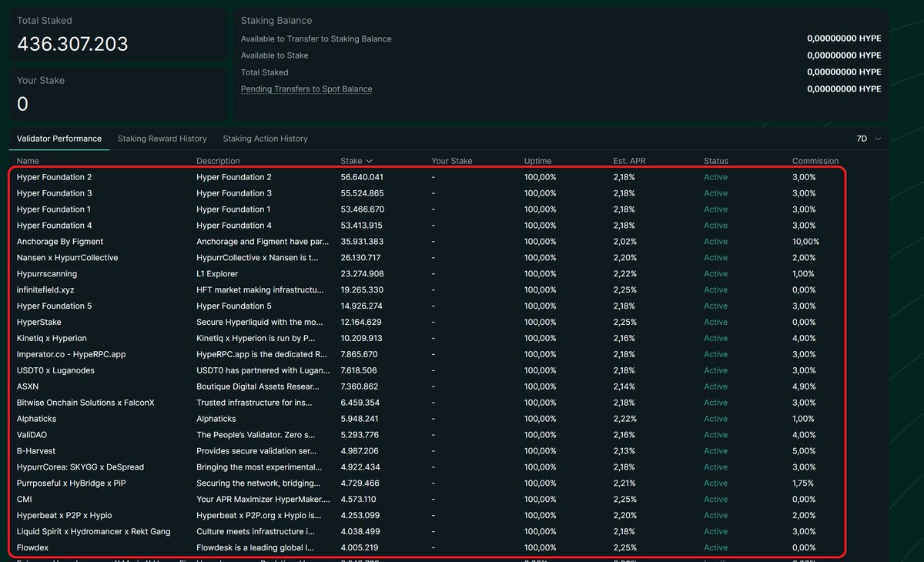Select the Flowdex validator
924x562 pixels.
[x=32, y=549]
